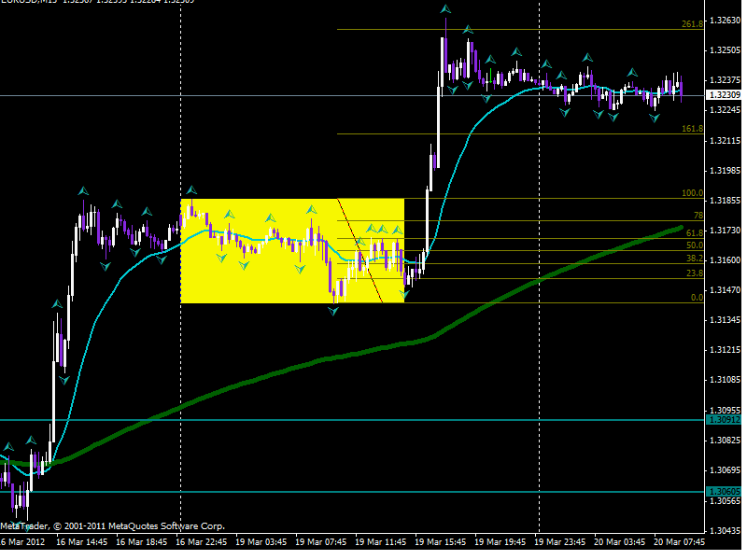The image size is (747, 560).
Task: Click the 1.31600 price scale label
Action: click(x=726, y=260)
